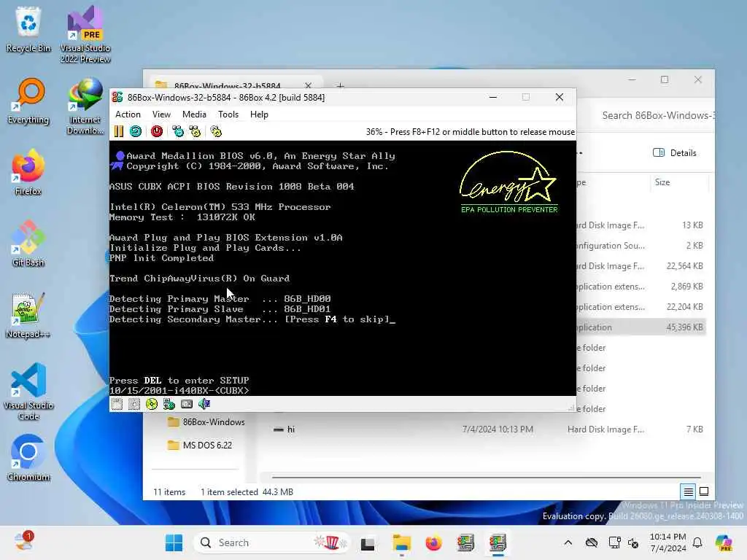Click the Size column header in Explorer

pyautogui.click(x=679, y=182)
